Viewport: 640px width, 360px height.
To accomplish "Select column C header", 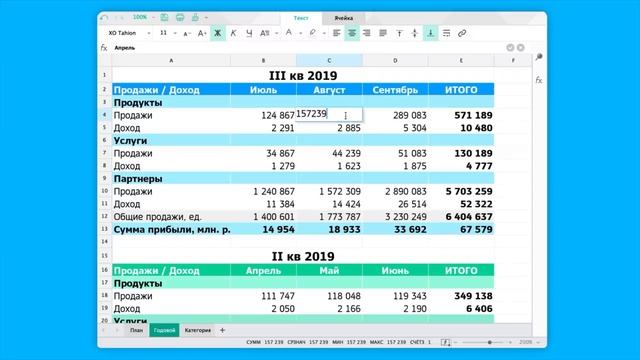I will [329, 60].
